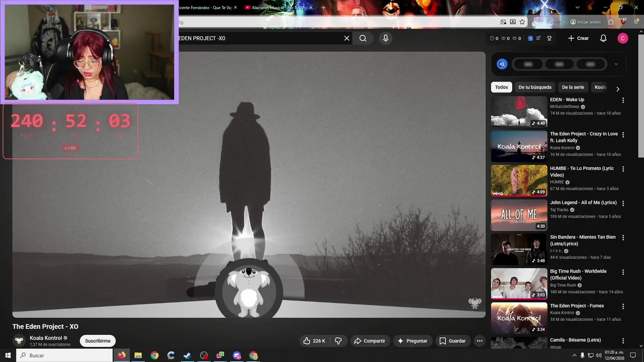This screenshot has width=644, height=362.
Task: Open the browser extensions puzzle icon
Action: tap(610, 22)
